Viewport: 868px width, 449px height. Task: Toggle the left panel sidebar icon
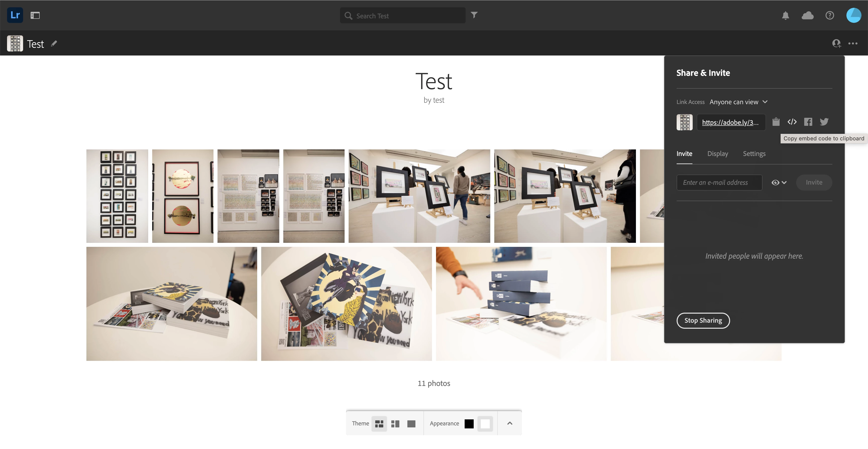pos(35,16)
